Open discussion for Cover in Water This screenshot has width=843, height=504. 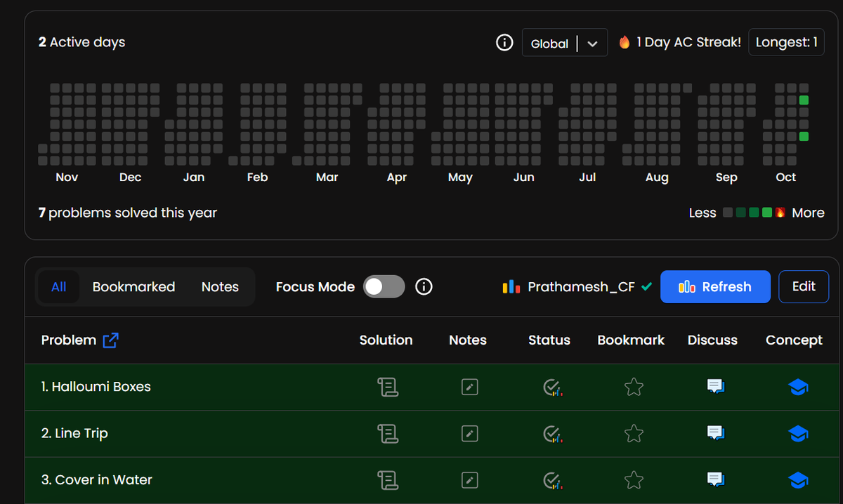point(716,480)
